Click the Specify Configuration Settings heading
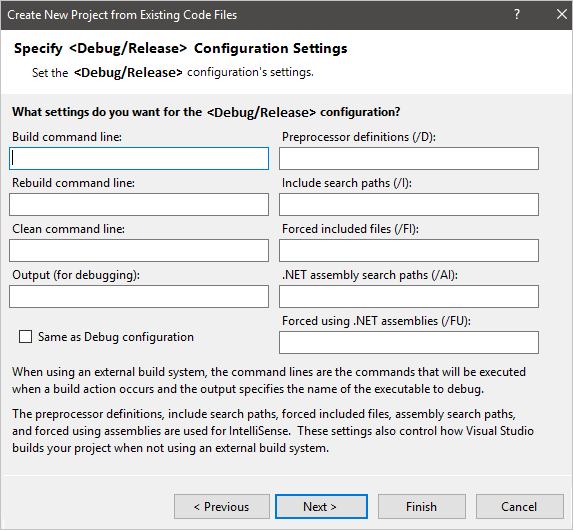Screen dimensions: 573x530 [x=181, y=49]
